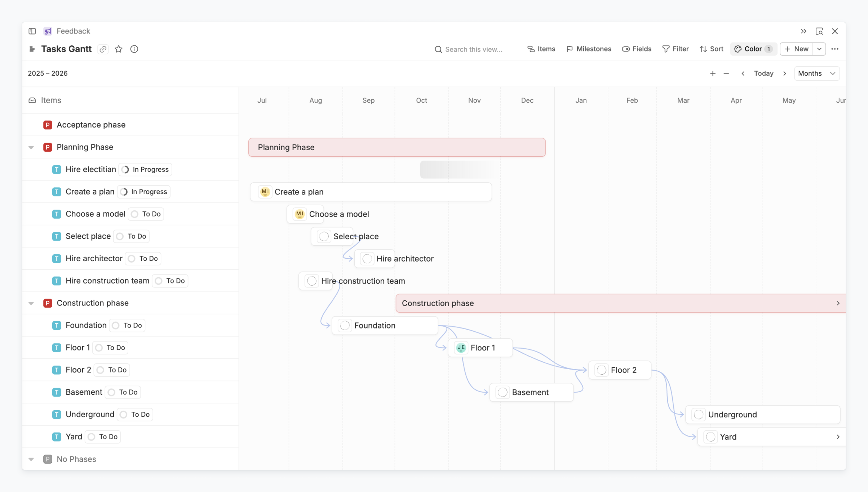
Task: Toggle status circle on Hire construction team bar
Action: [311, 281]
